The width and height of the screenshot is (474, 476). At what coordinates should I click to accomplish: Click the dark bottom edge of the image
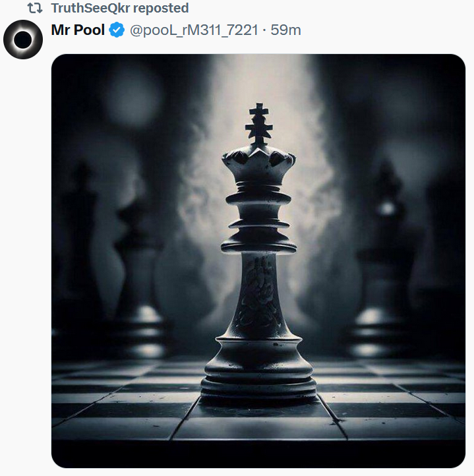[258, 456]
